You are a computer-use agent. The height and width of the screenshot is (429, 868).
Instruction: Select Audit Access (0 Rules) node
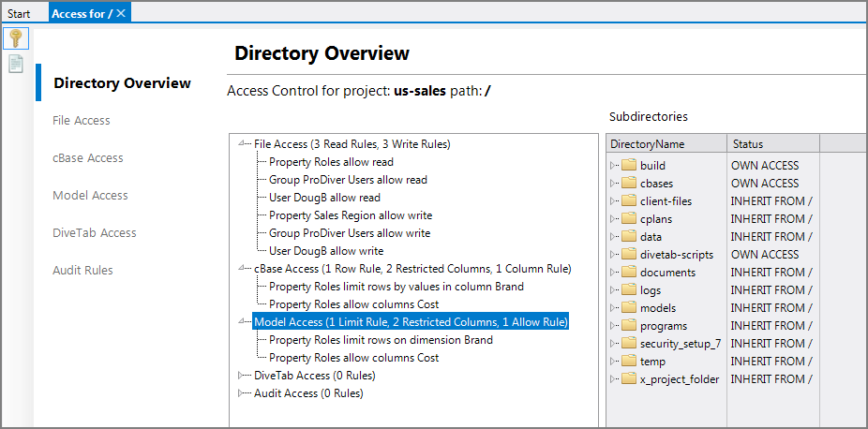[x=308, y=393]
